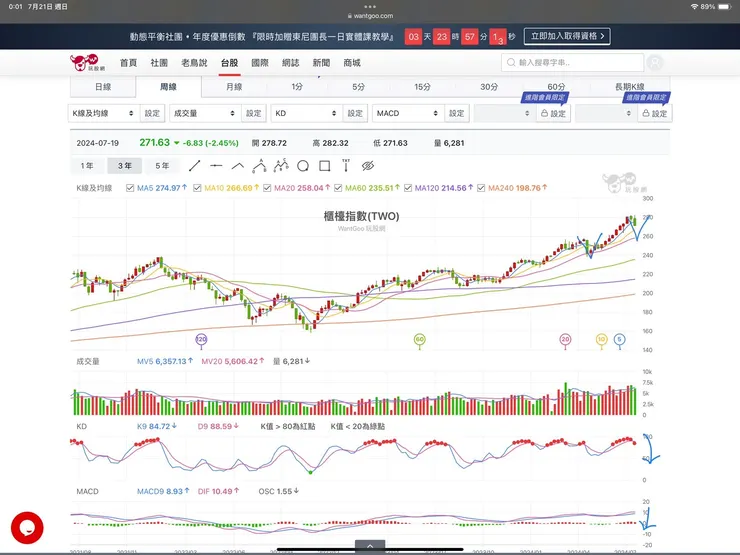This screenshot has width=740, height=555.
Task: Select the text annotation tool
Action: click(x=346, y=165)
